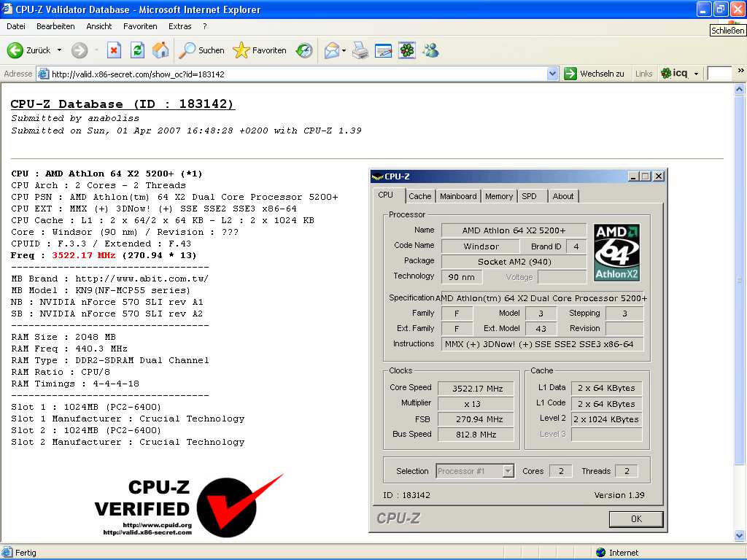The height and width of the screenshot is (560, 747).
Task: Click the Bus Speed 812.8 MHz field
Action: pos(476,435)
